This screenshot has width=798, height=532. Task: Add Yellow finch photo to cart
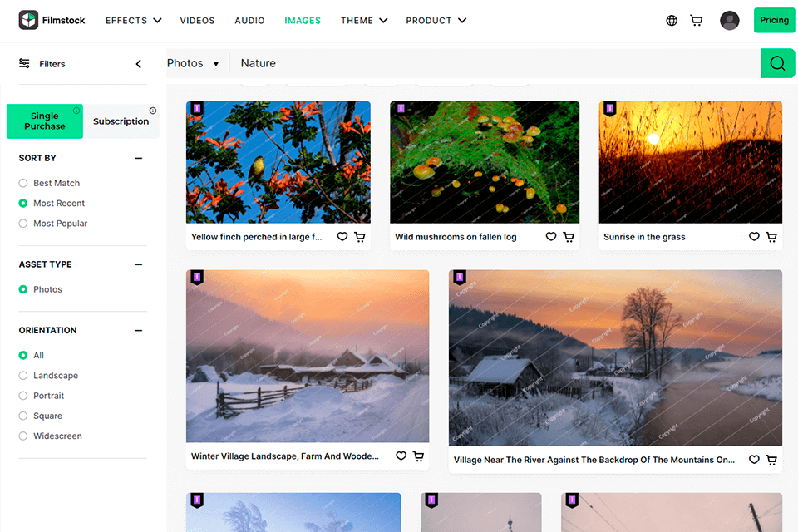360,237
